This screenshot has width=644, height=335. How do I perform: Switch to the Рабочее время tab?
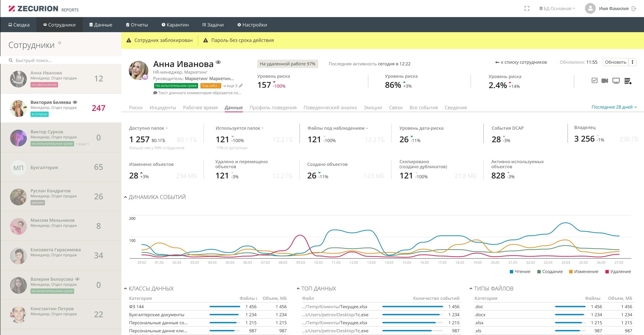coord(200,108)
